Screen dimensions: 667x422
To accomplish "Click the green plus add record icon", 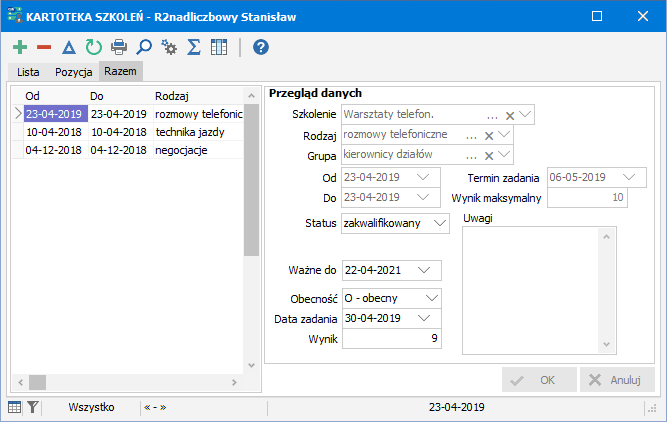I will (x=20, y=47).
